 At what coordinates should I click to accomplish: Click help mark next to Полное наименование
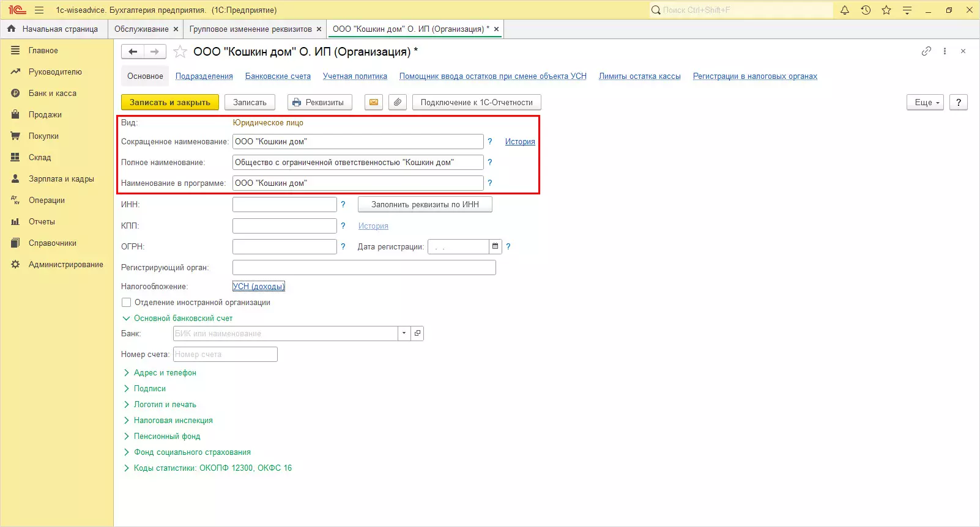point(489,162)
